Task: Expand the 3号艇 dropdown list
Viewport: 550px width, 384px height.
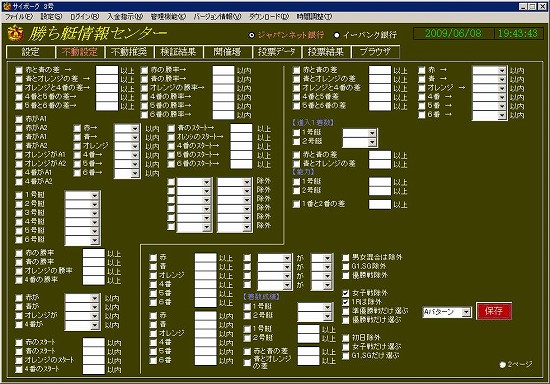Action: [x=82, y=213]
